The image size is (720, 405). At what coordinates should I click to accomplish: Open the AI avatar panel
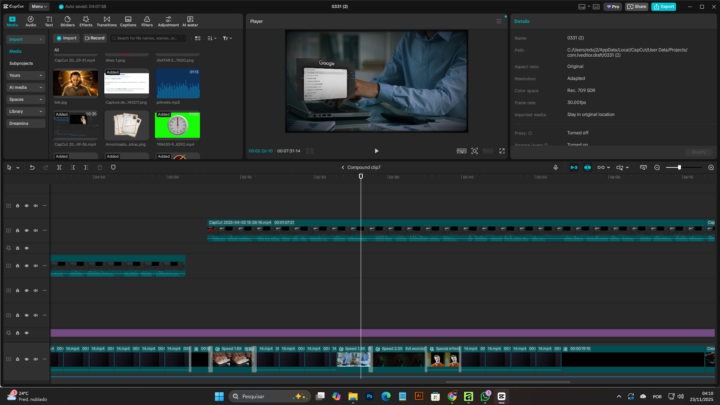click(x=190, y=21)
